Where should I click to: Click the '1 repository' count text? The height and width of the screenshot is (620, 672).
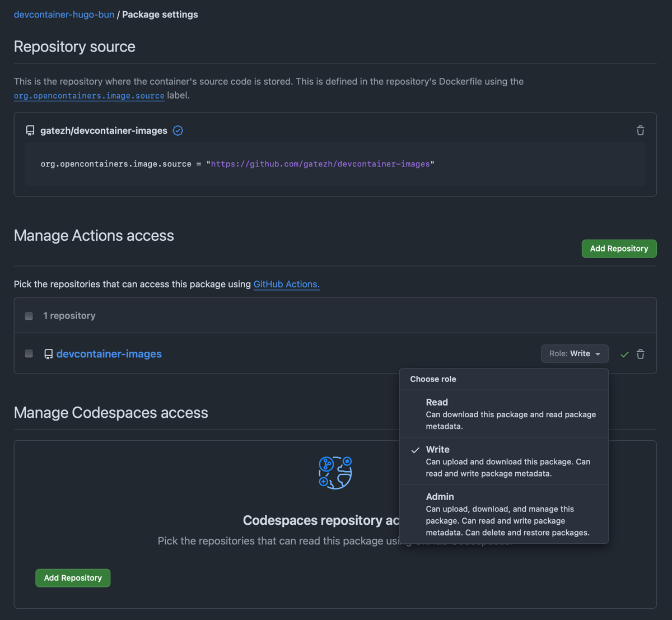click(x=69, y=316)
